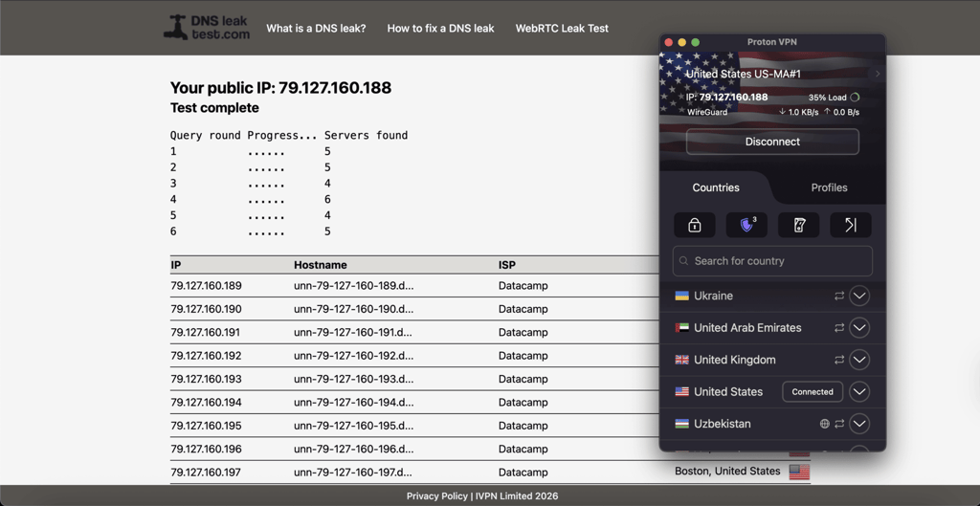Click the Disconnect button in Proton VPN
The image size is (980, 506).
pyautogui.click(x=772, y=142)
